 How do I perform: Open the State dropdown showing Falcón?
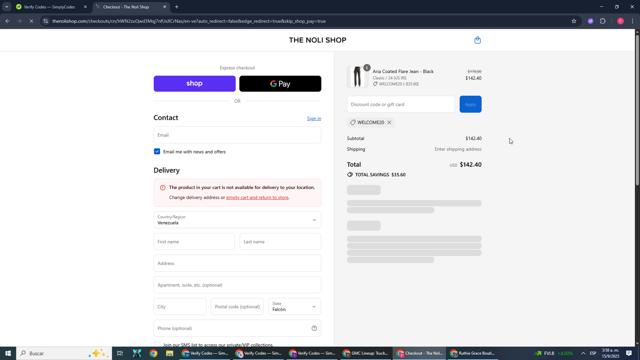[294, 307]
